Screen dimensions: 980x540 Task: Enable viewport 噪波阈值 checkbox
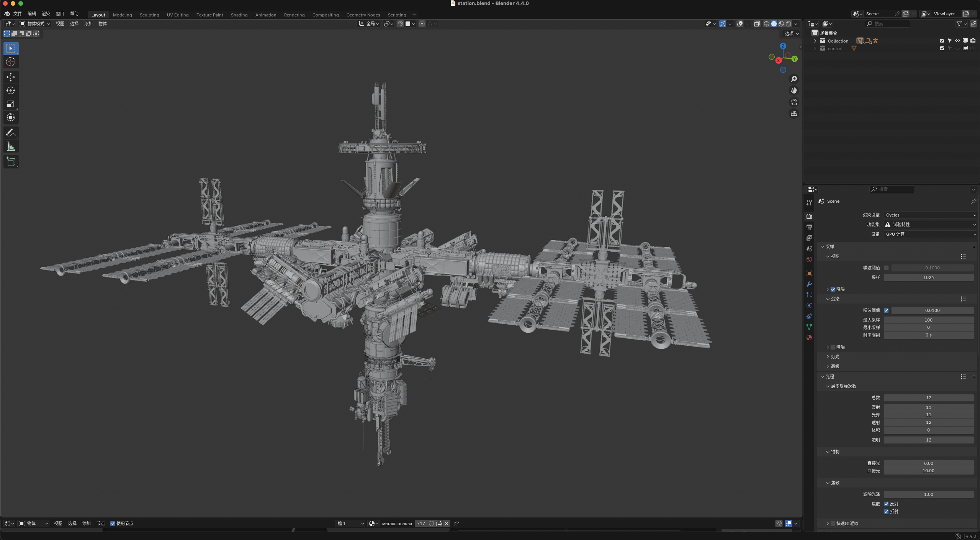click(x=886, y=268)
